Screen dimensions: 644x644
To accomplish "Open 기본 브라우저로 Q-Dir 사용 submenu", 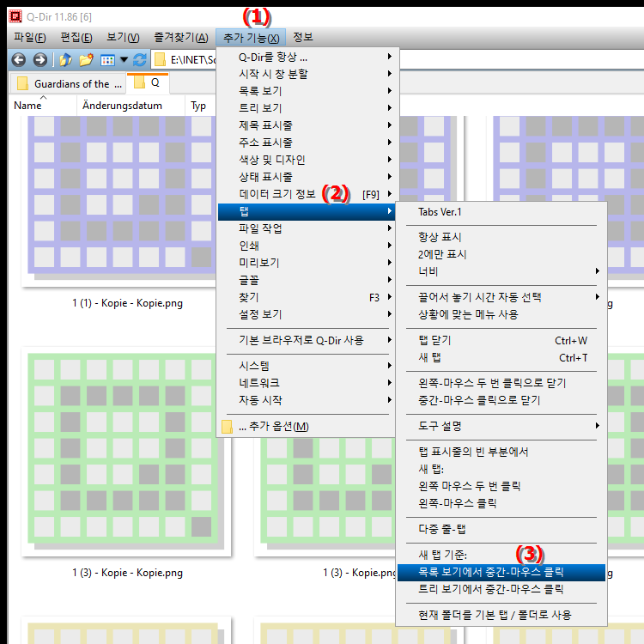I will pyautogui.click(x=306, y=341).
